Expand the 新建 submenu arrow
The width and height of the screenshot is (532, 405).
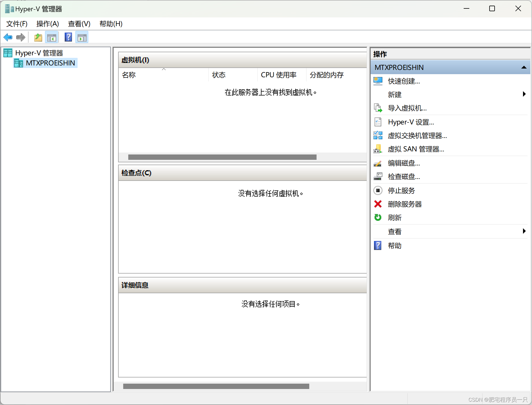(524, 94)
